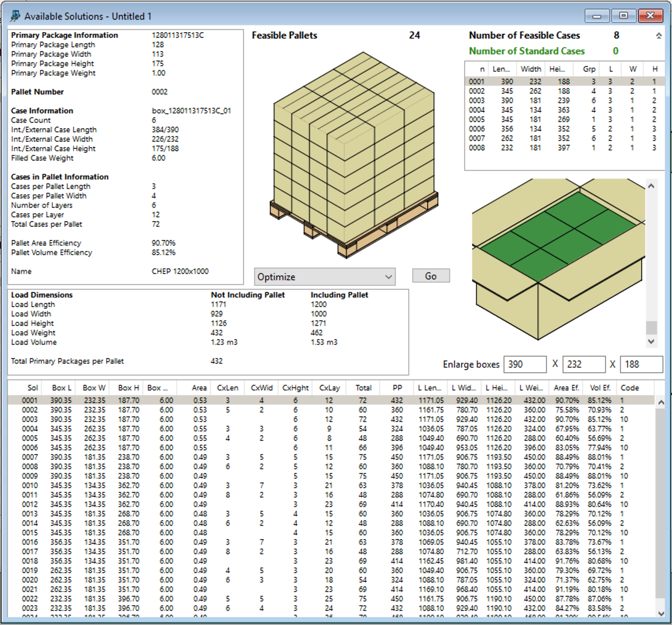Sort solutions by Box L column

59,388
